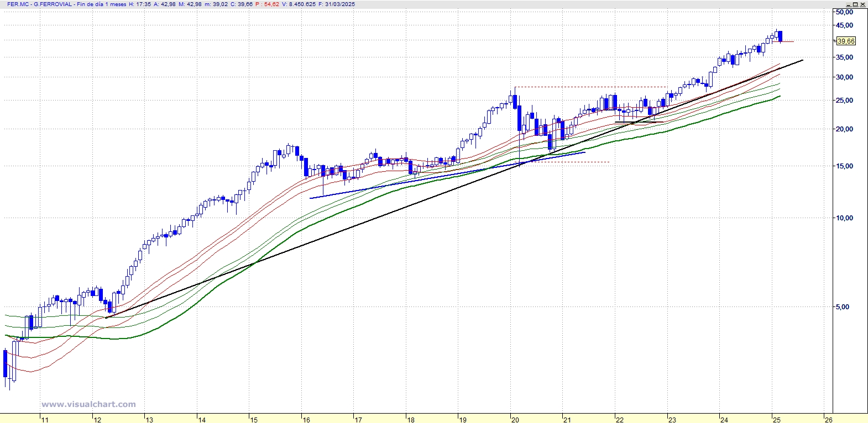Click year 23 on the time axis
The image size is (868, 423).
672,420
